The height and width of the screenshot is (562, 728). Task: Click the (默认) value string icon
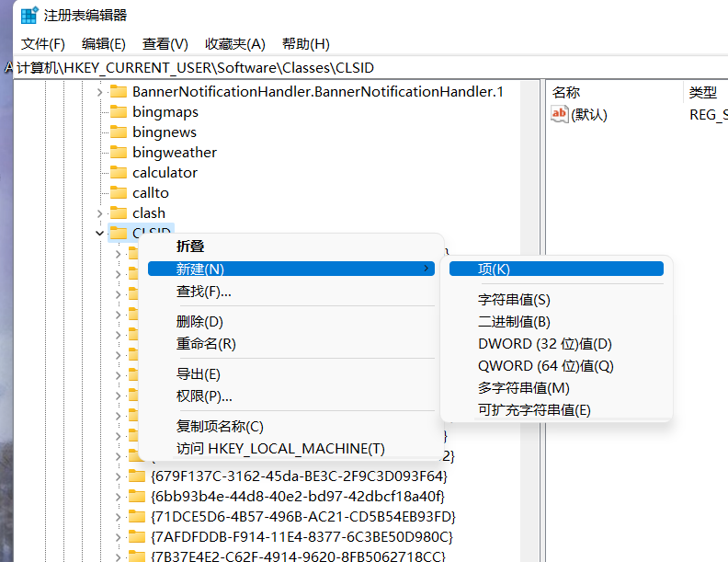coord(559,114)
